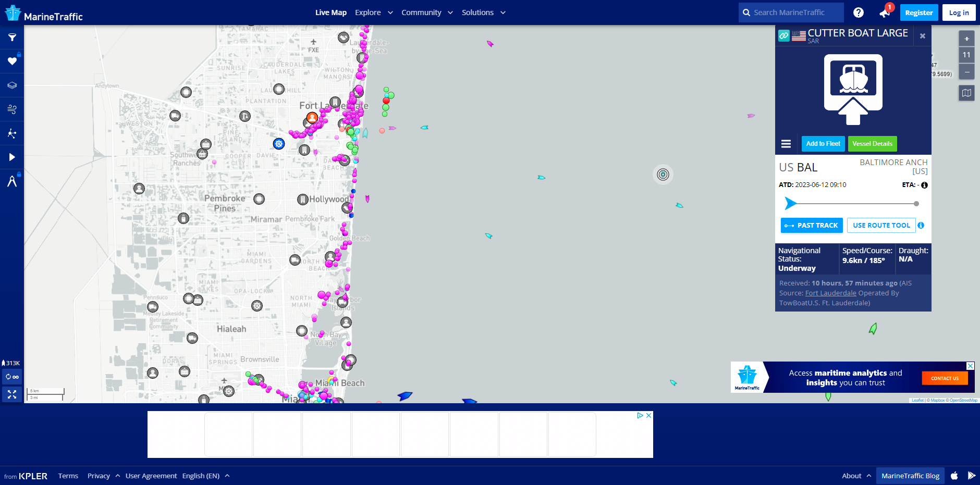Open the help question mark icon
The width and height of the screenshot is (980, 485).
click(859, 13)
